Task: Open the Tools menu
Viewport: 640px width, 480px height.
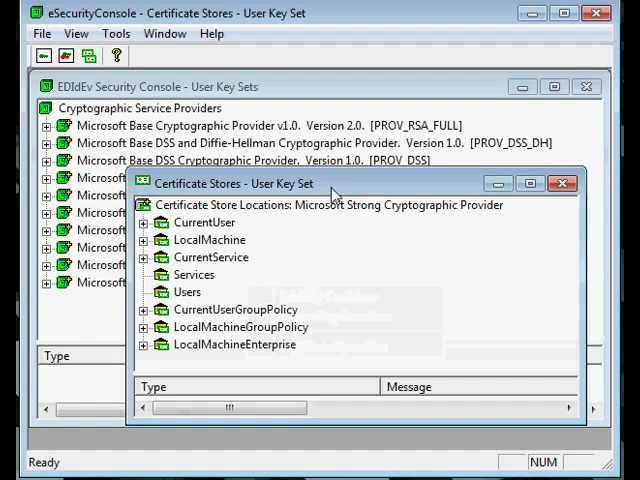Action: click(x=116, y=34)
